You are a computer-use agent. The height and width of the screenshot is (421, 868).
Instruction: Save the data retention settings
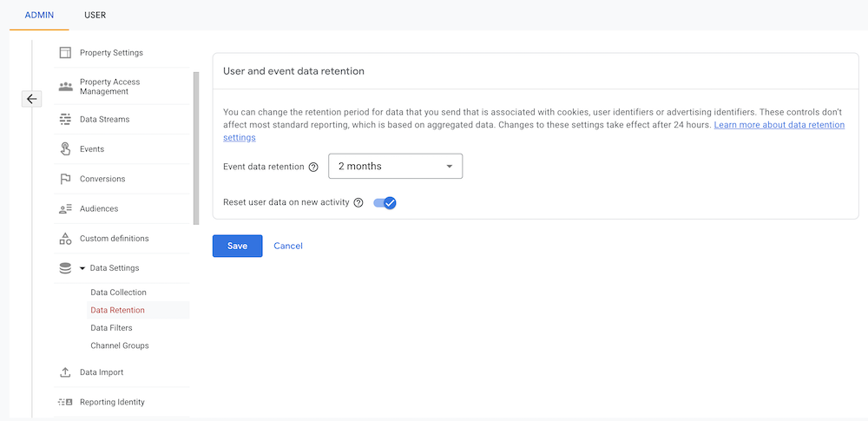[238, 246]
